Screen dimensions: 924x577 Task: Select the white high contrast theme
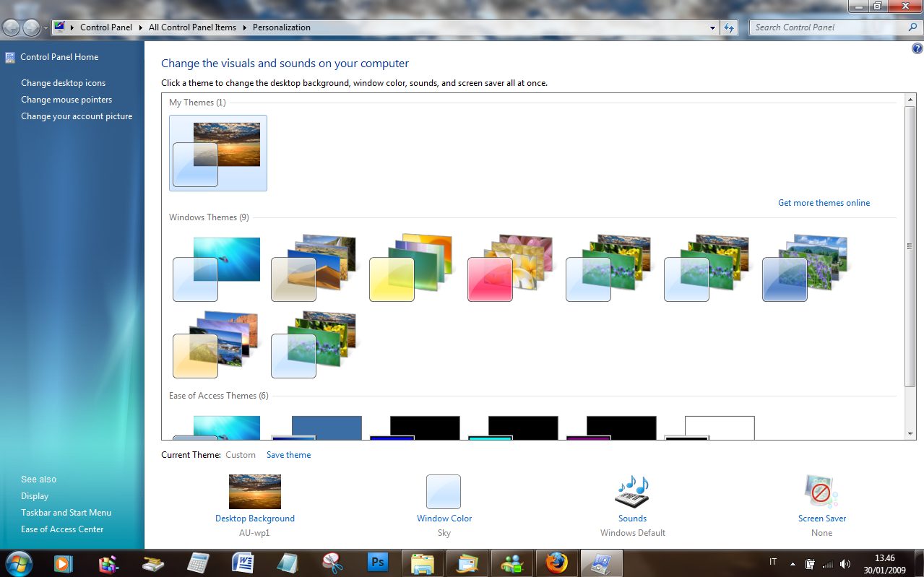(x=709, y=428)
